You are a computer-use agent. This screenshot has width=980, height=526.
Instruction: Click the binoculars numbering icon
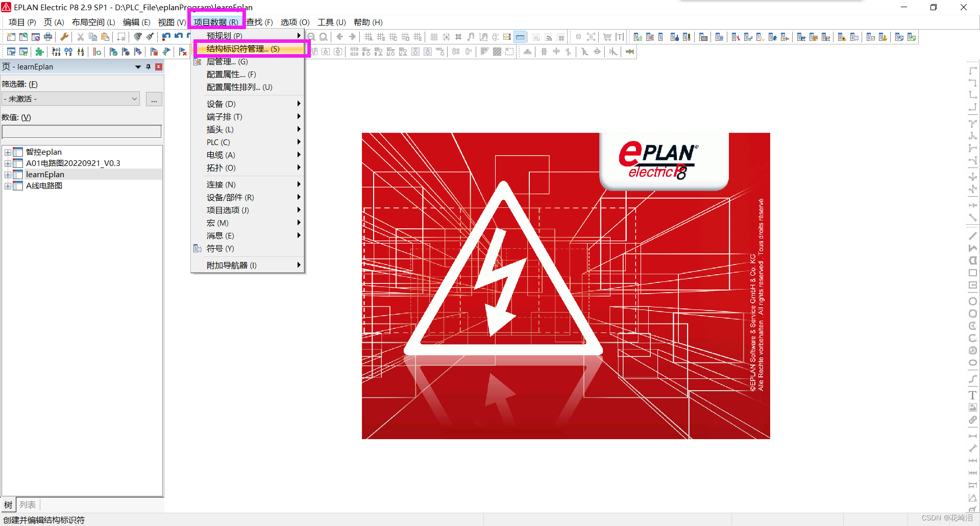click(68, 52)
